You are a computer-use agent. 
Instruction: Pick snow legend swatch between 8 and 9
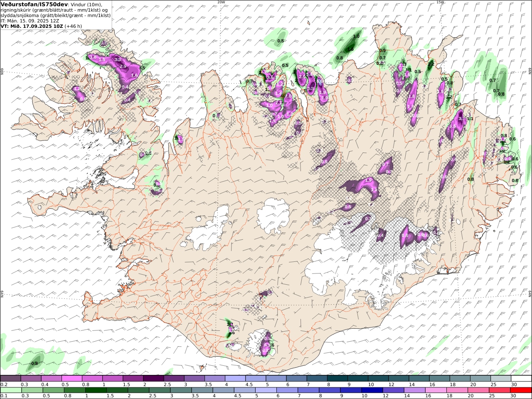337,378
